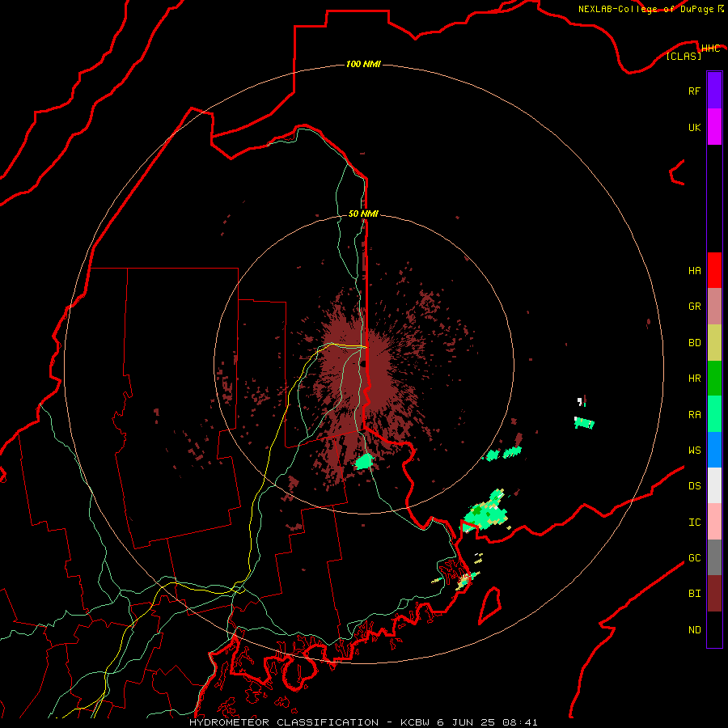Click the 100 NMI range ring label
Screen dimensions: 728x728
pos(363,64)
